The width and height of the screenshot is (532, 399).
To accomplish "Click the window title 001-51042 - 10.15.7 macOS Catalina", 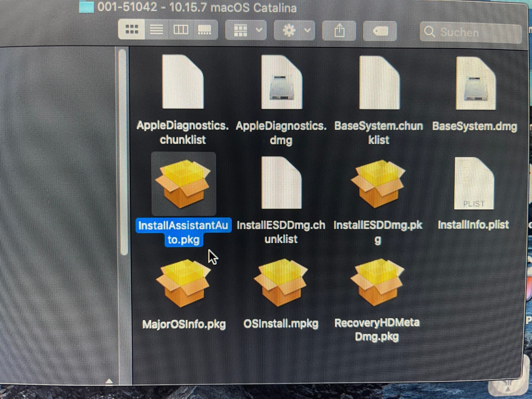I will 197,7.
